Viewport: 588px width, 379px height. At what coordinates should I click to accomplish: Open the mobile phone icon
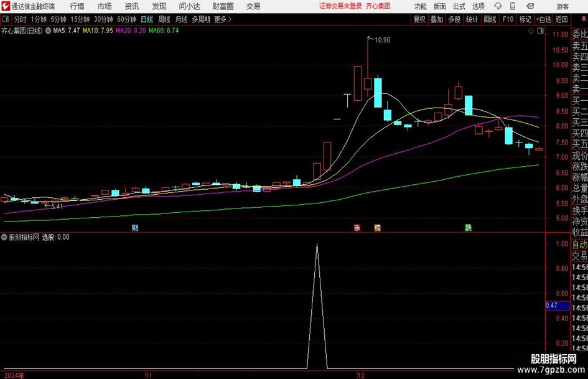(x=513, y=6)
